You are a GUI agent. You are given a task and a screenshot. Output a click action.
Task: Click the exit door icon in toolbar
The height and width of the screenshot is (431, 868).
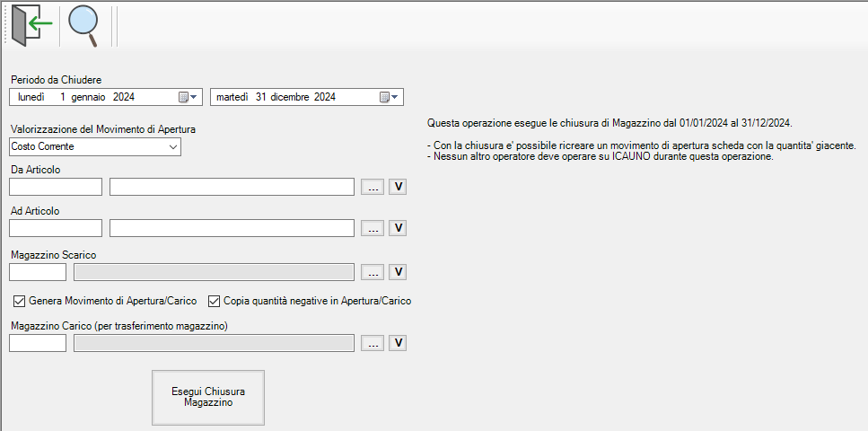point(30,26)
